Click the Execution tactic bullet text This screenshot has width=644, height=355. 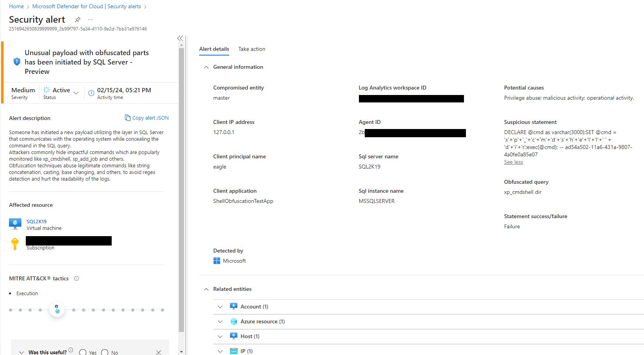pos(27,293)
